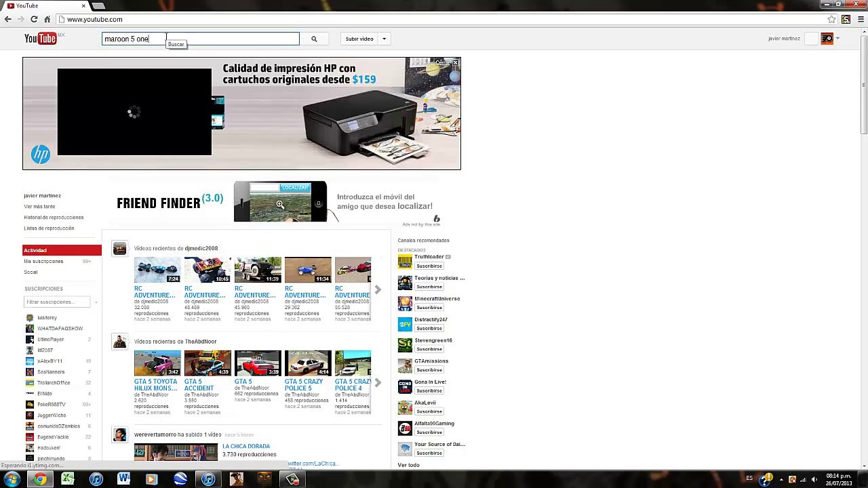The height and width of the screenshot is (488, 868).
Task: Click the Stevengreen16 channel icon
Action: [405, 345]
